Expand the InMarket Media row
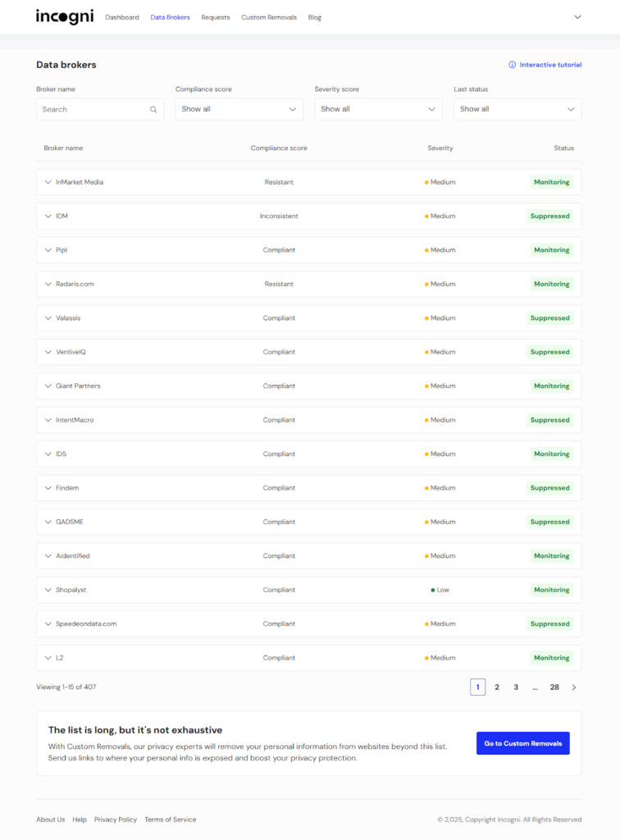This screenshot has width=620, height=840. [x=48, y=182]
